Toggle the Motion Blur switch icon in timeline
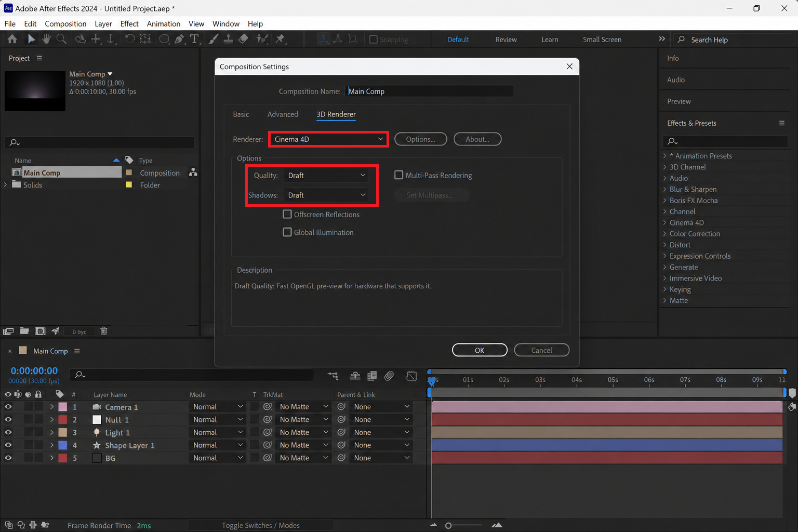 click(389, 376)
